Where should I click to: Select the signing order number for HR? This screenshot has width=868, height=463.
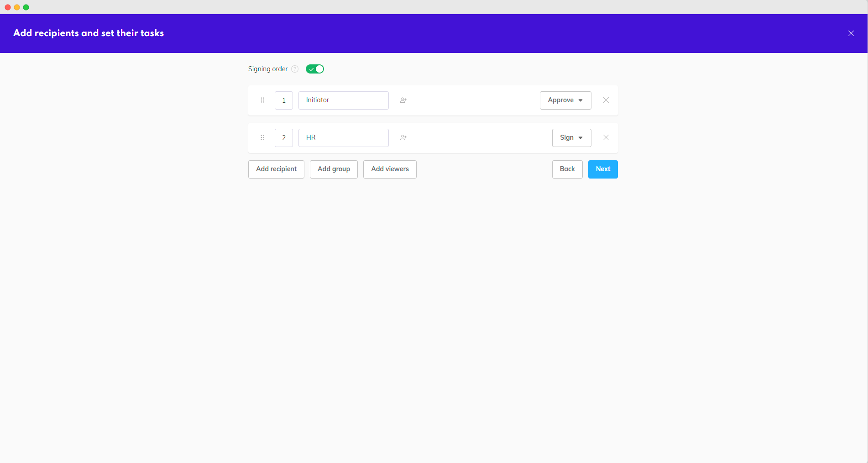[283, 137]
